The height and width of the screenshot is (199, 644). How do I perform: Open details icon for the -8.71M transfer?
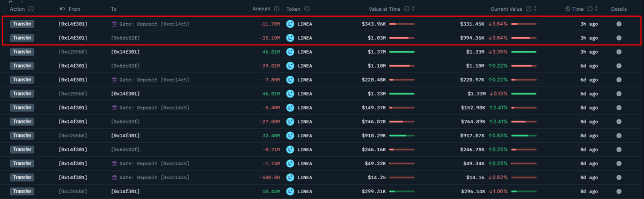click(x=619, y=150)
